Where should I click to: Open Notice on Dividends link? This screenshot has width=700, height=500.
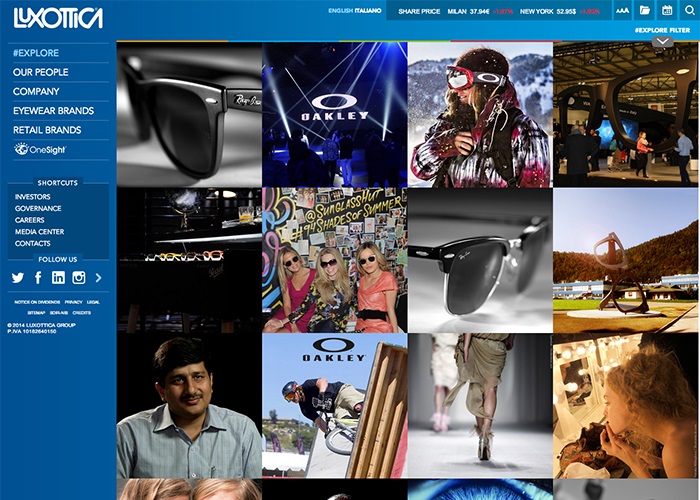click(37, 302)
